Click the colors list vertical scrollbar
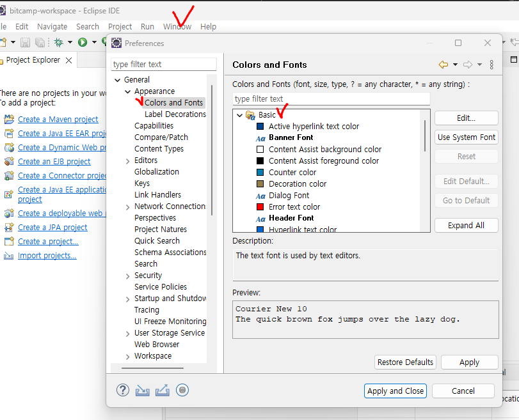Screen dimensions: 519x420 tap(425, 136)
